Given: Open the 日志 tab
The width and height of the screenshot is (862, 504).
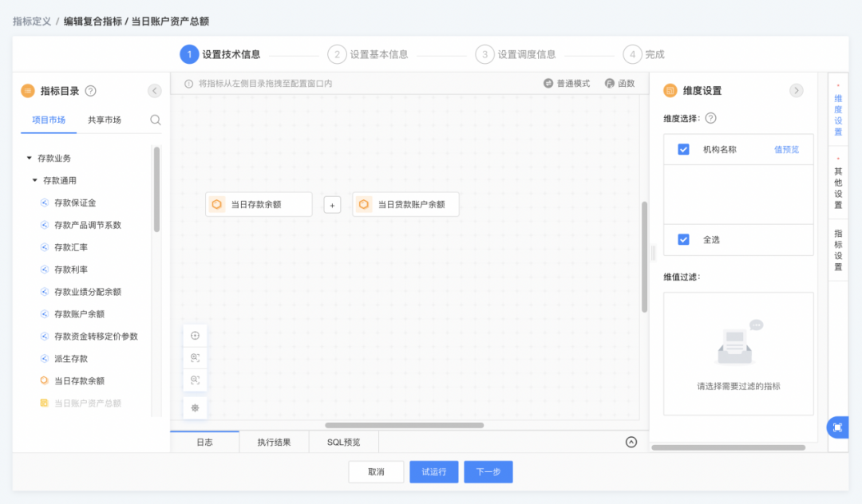Looking at the screenshot, I should point(204,442).
